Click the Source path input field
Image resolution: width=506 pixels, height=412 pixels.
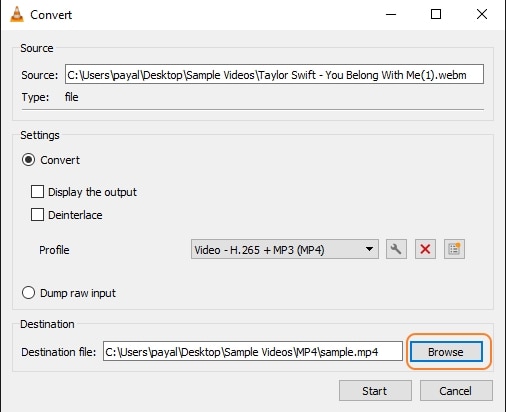pyautogui.click(x=274, y=74)
